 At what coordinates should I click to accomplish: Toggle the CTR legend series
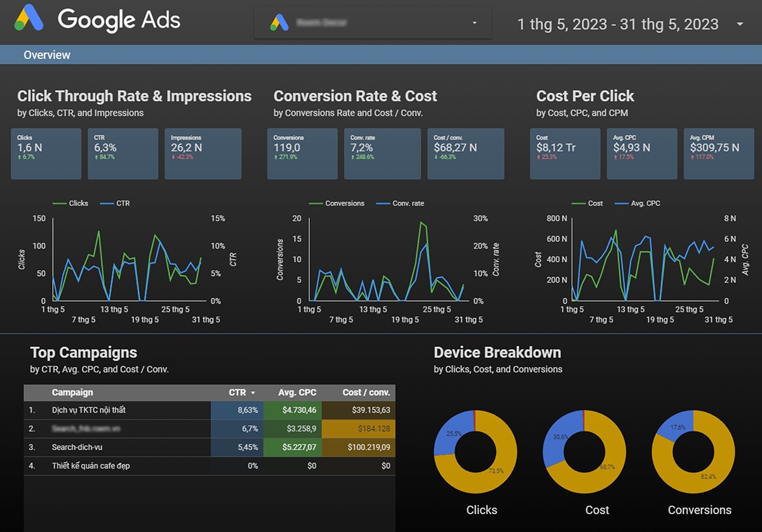coord(114,203)
